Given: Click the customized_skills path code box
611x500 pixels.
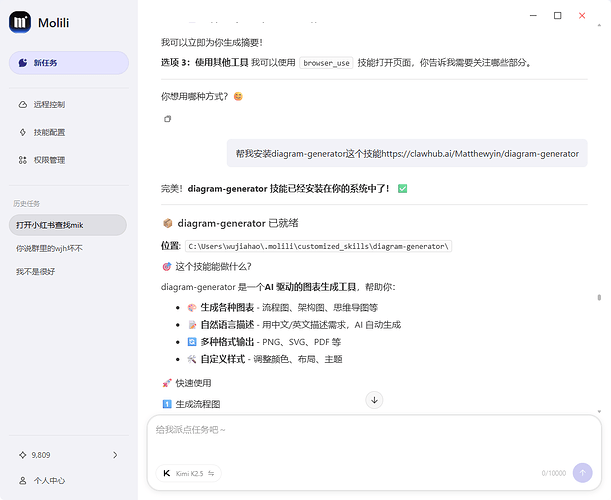Looking at the screenshot, I should 318,246.
